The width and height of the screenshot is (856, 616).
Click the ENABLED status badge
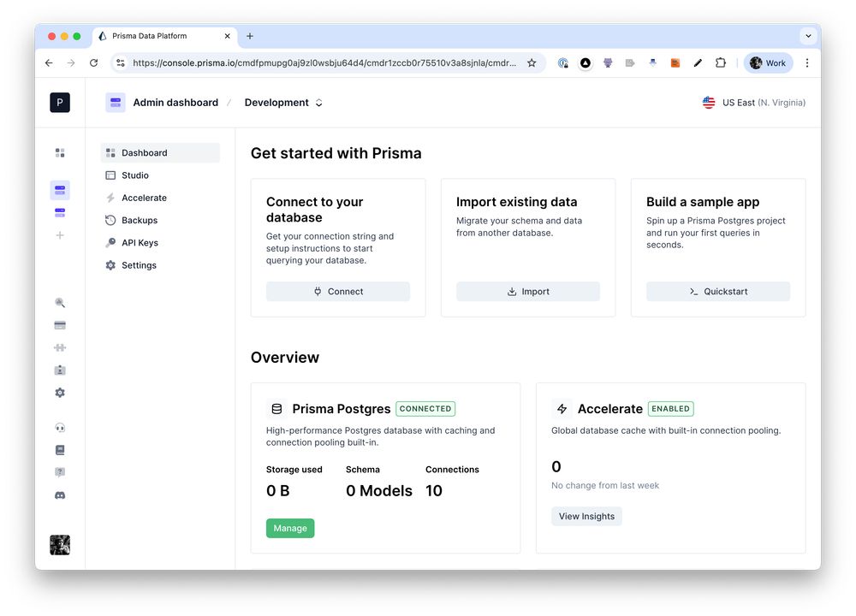click(x=670, y=409)
